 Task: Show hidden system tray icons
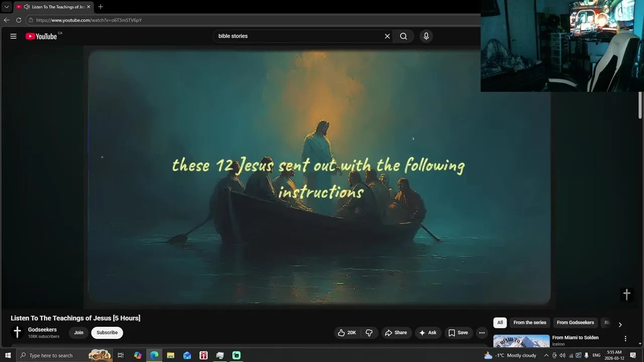[x=546, y=355]
